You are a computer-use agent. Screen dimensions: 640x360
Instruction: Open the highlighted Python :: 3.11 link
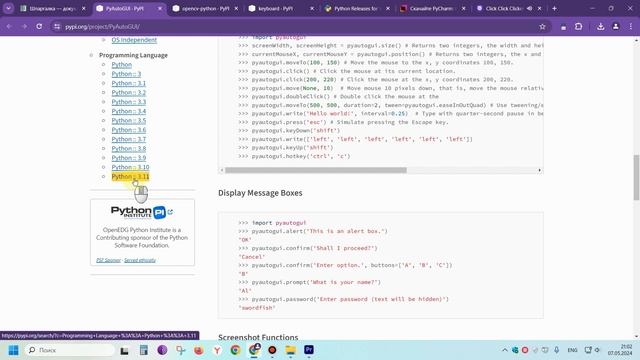(x=130, y=176)
